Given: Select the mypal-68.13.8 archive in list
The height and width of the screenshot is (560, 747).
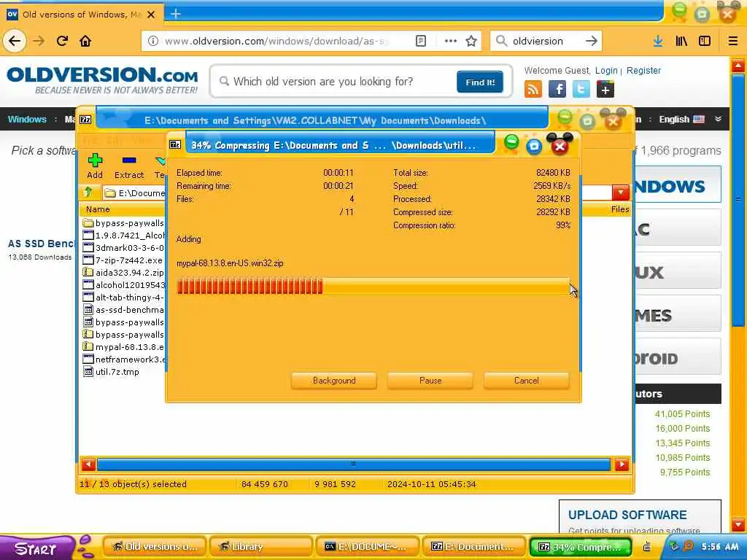Looking at the screenshot, I should coord(123,346).
